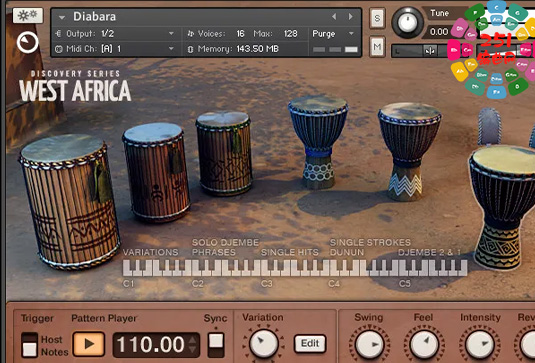Click the Diabara instrument title
The width and height of the screenshot is (535, 363).
pyautogui.click(x=95, y=16)
